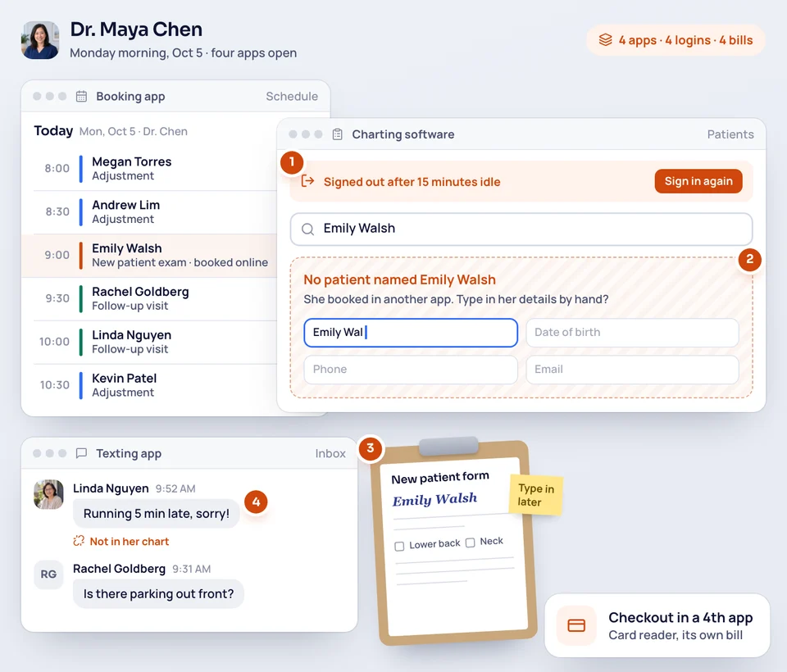Open the Checkout in a 4th app card
Viewport: 787px width, 672px height.
coord(657,625)
